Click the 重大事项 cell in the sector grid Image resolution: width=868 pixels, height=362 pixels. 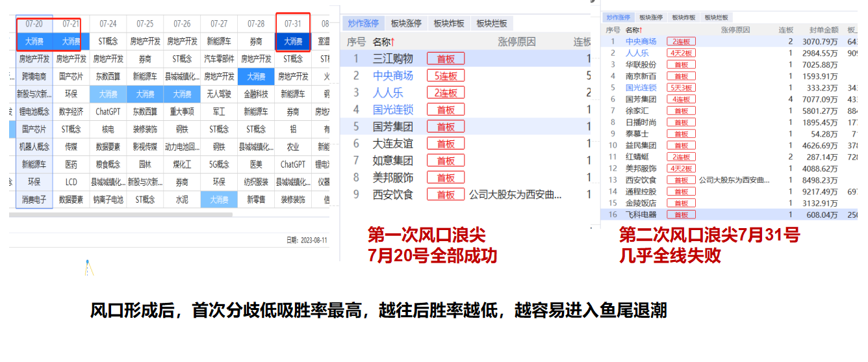point(183,112)
